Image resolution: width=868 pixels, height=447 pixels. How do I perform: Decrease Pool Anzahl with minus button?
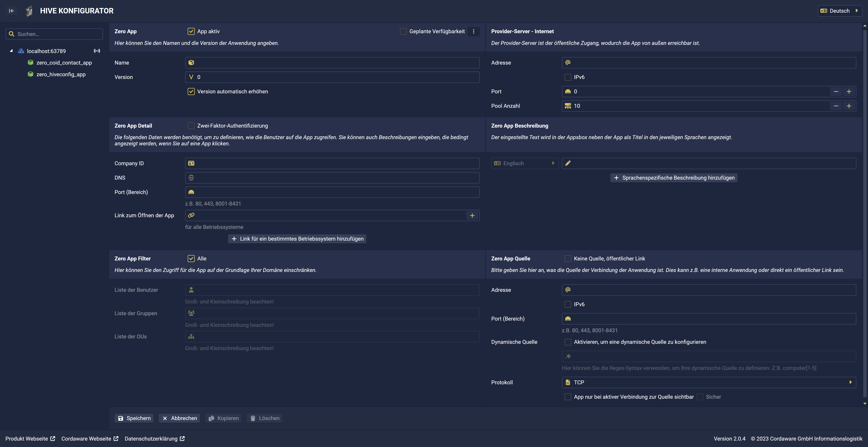point(836,106)
